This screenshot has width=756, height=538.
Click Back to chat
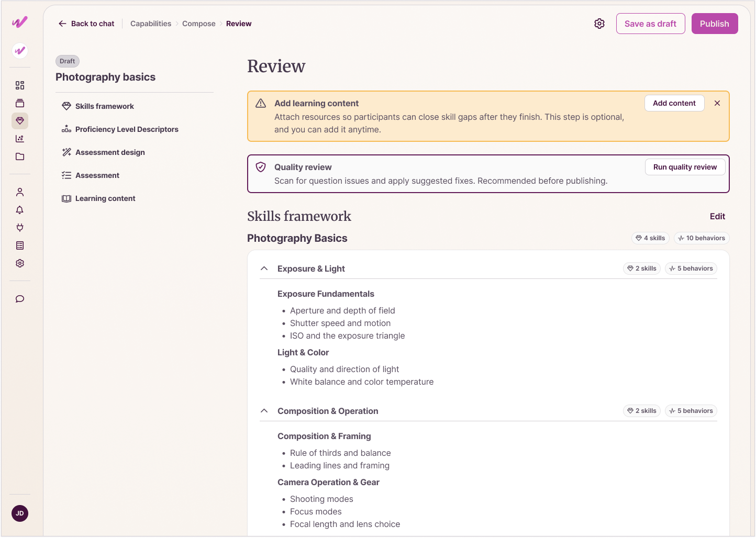[86, 24]
